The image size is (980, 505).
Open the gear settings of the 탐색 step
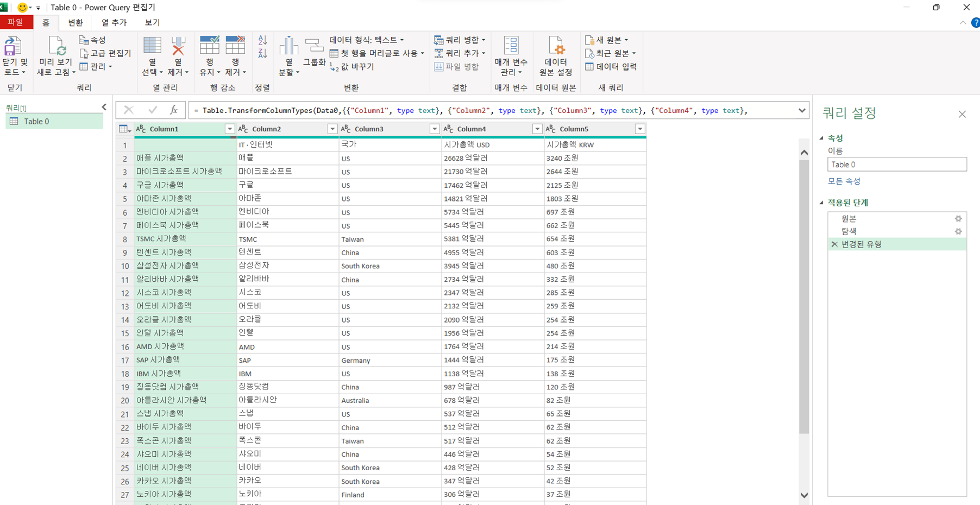coord(958,231)
